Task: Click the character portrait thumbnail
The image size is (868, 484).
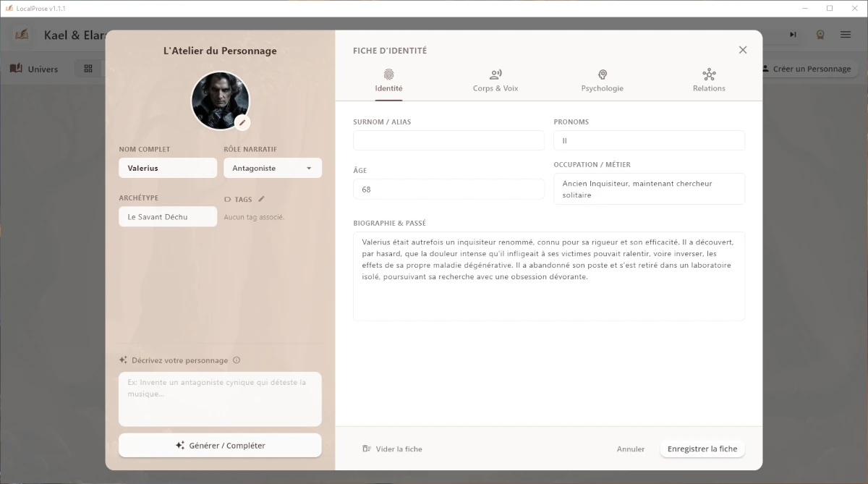Action: (x=219, y=99)
